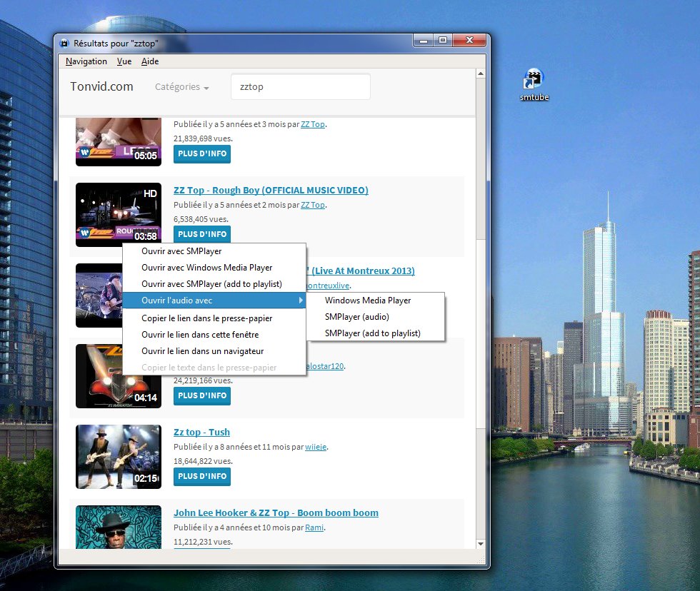The width and height of the screenshot is (700, 591).
Task: Click the Montreux live concert thumbnail
Action: coord(99,295)
